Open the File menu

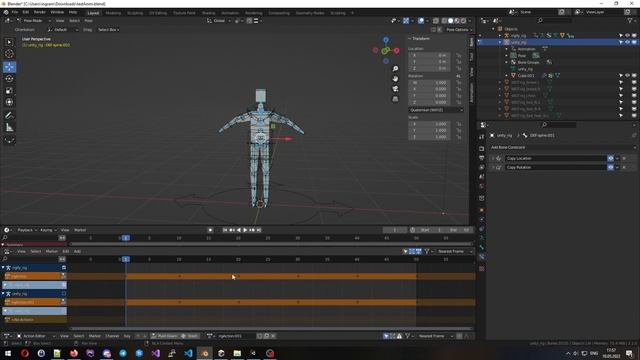pyautogui.click(x=15, y=12)
